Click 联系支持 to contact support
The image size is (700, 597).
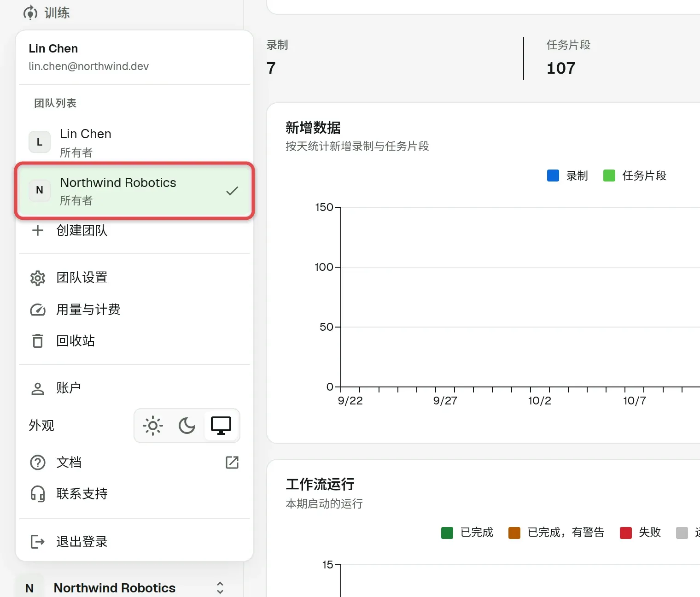coord(134,494)
